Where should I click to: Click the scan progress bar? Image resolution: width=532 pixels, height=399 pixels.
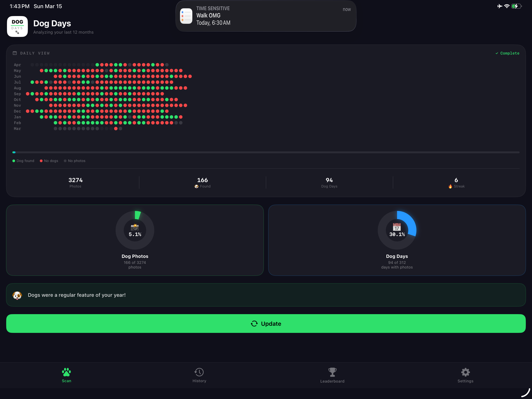(266, 152)
